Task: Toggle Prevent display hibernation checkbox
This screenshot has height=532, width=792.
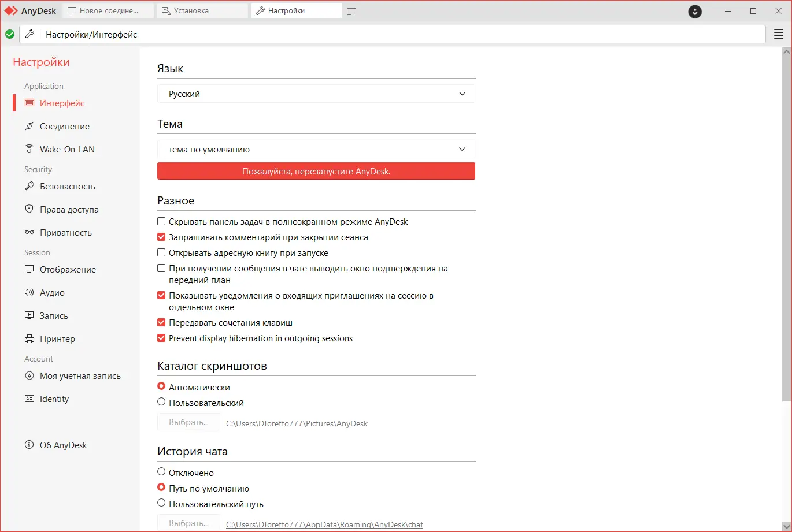Action: point(161,338)
